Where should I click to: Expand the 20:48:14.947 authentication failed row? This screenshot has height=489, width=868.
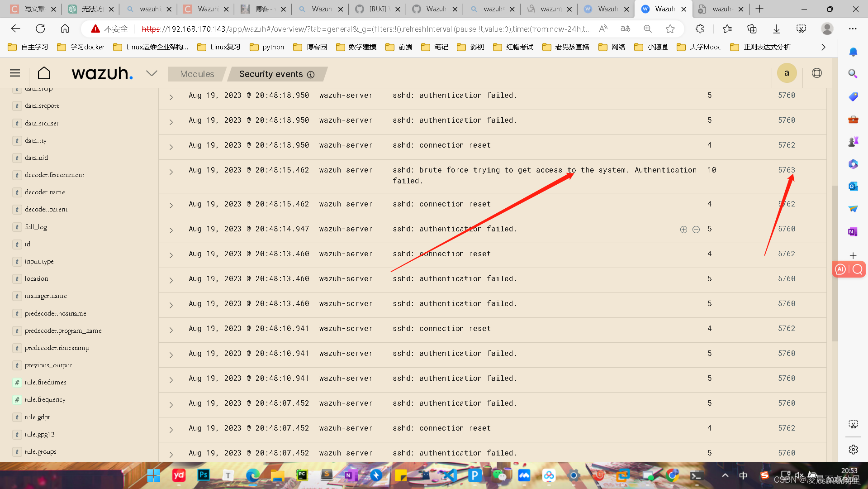click(171, 230)
